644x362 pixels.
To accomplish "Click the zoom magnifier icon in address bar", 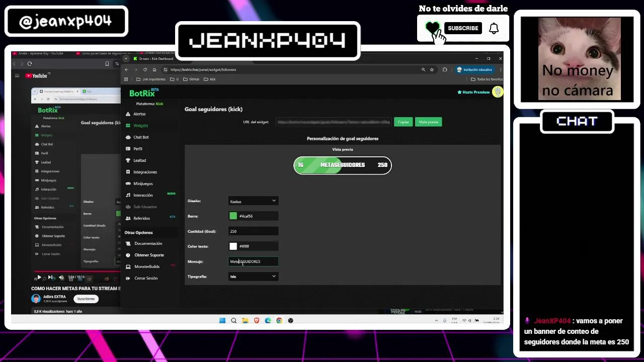I will (x=423, y=70).
